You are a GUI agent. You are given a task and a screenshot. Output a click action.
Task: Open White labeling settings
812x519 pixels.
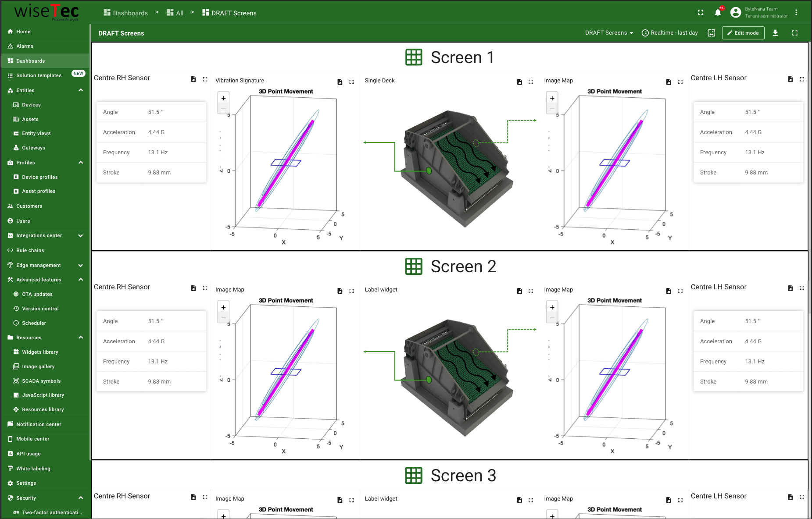45,469
